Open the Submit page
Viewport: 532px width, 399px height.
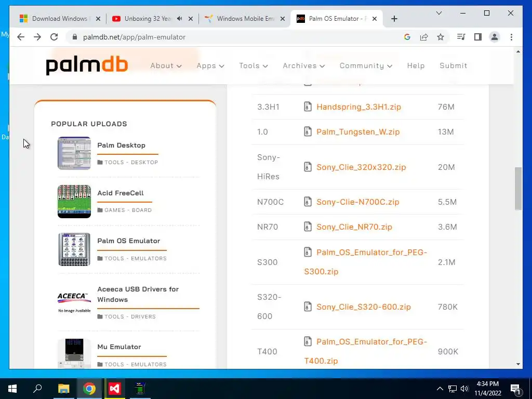(x=453, y=65)
